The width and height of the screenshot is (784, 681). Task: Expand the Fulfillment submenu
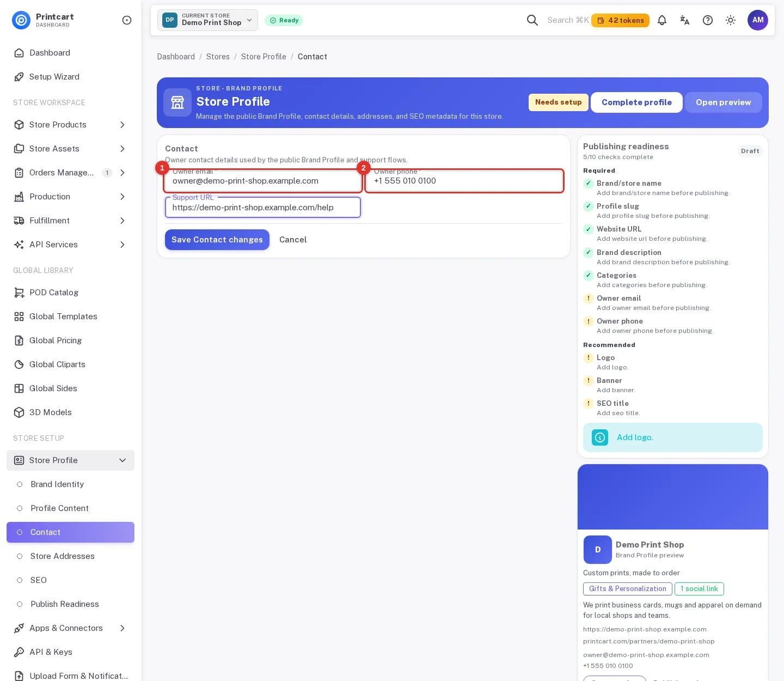coord(122,221)
